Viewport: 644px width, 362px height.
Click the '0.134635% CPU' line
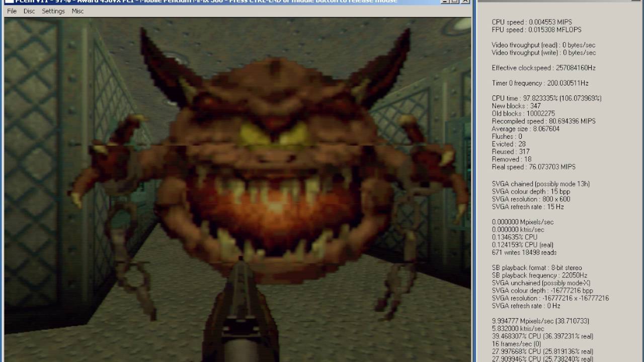click(514, 237)
